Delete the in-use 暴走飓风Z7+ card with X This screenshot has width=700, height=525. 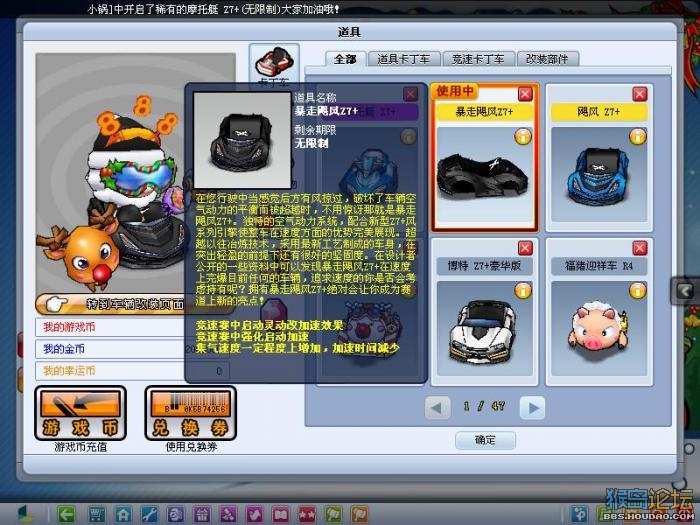tap(525, 94)
